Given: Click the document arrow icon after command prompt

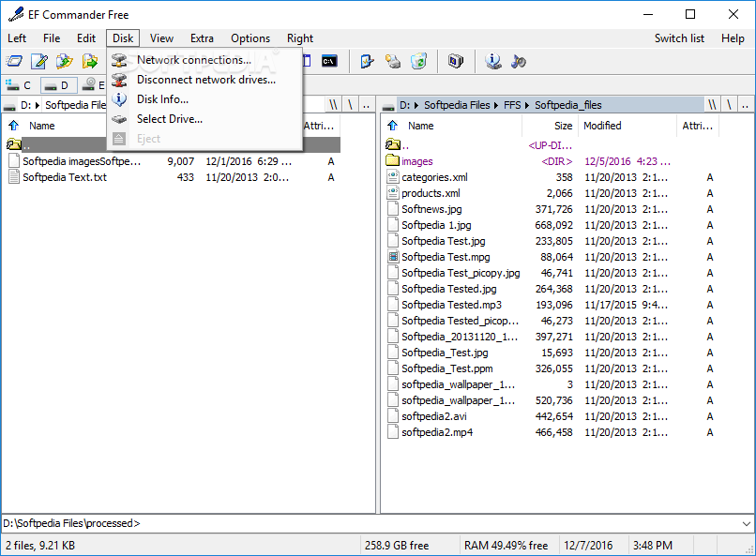Looking at the screenshot, I should 367,61.
